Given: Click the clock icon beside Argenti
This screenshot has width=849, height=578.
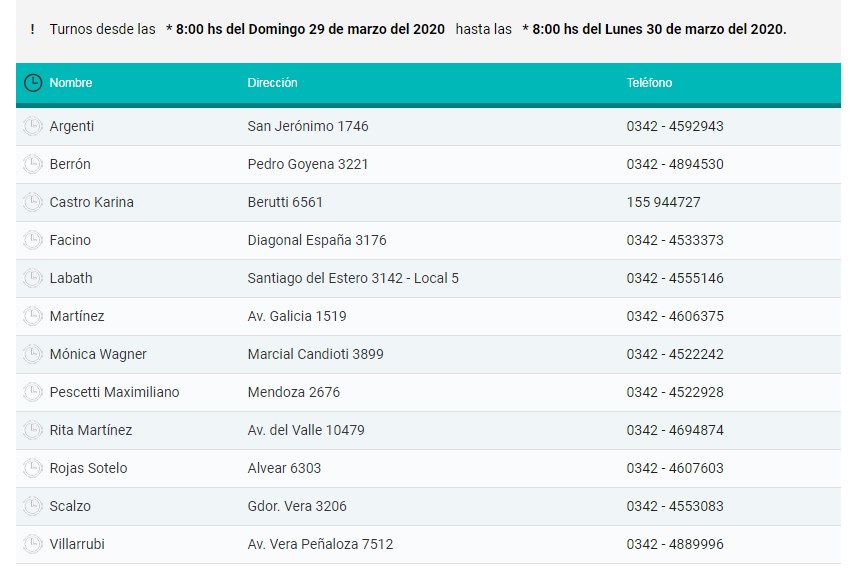Looking at the screenshot, I should tap(33, 126).
